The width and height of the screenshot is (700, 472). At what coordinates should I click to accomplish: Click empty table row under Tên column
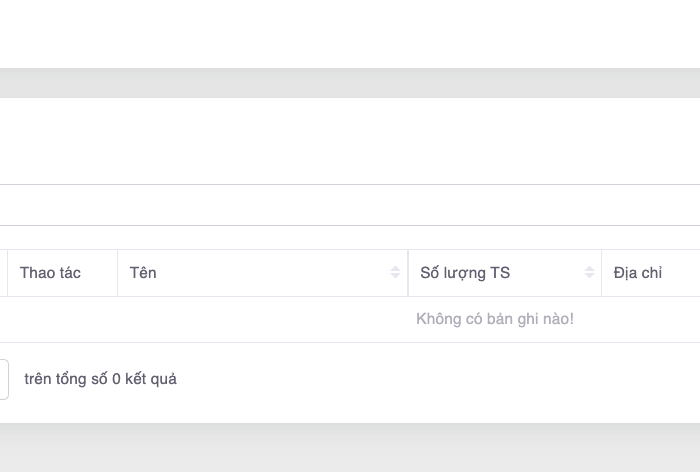point(260,319)
